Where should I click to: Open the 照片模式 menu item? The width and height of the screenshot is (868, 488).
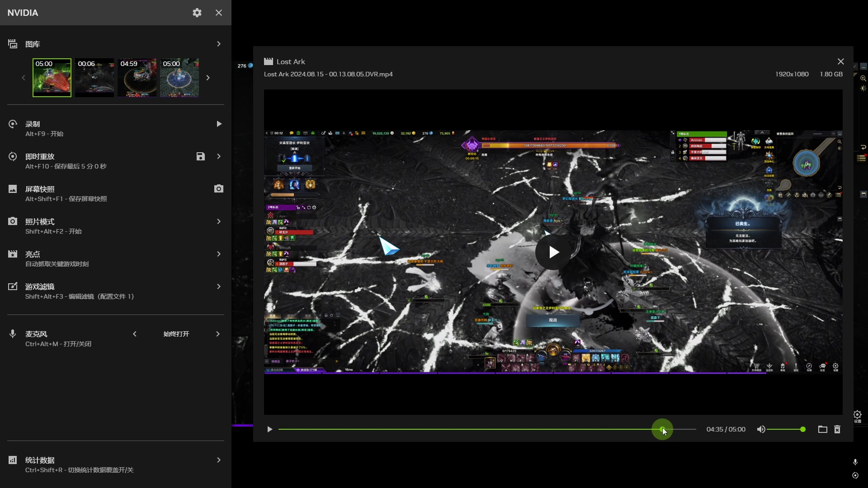(116, 226)
